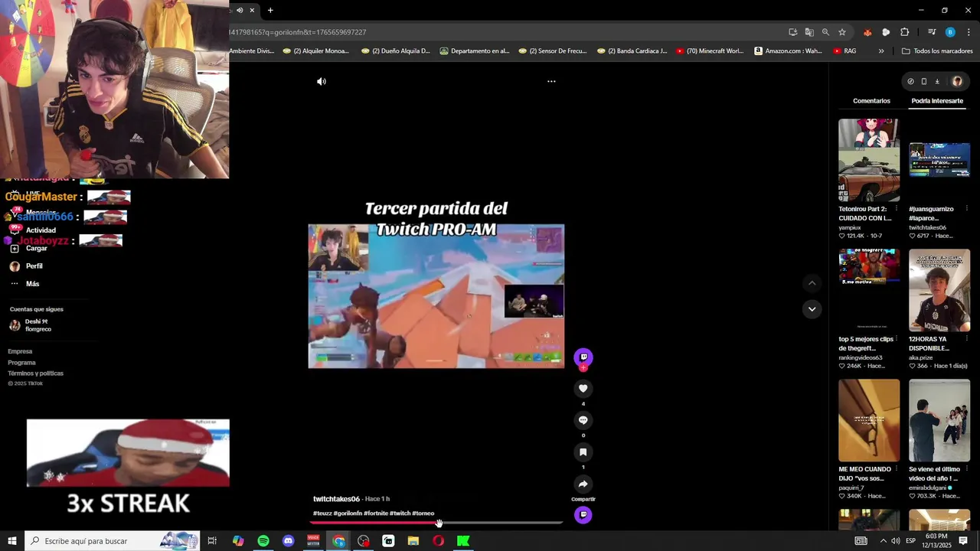
Task: Open the video's comments bubble icon
Action: coord(583,420)
